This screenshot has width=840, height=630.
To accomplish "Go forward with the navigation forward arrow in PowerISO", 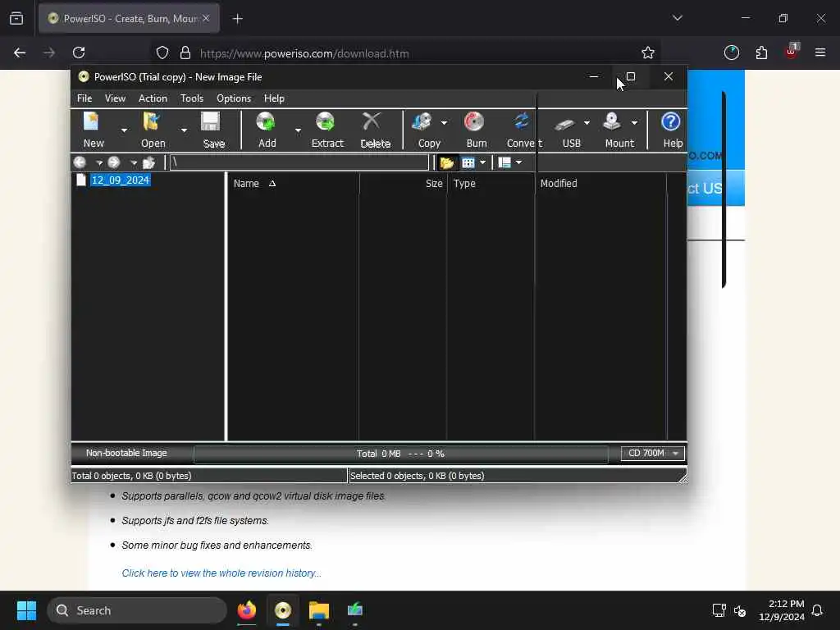I will point(113,162).
